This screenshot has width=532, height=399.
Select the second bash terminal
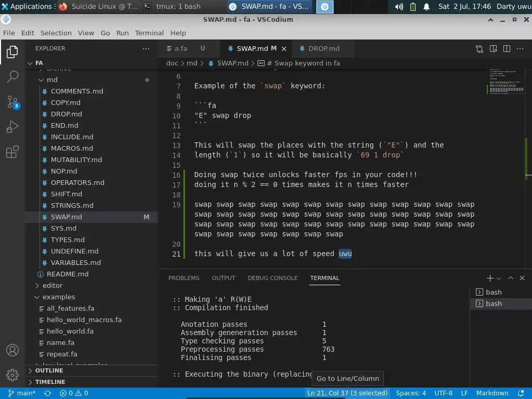(x=501, y=303)
